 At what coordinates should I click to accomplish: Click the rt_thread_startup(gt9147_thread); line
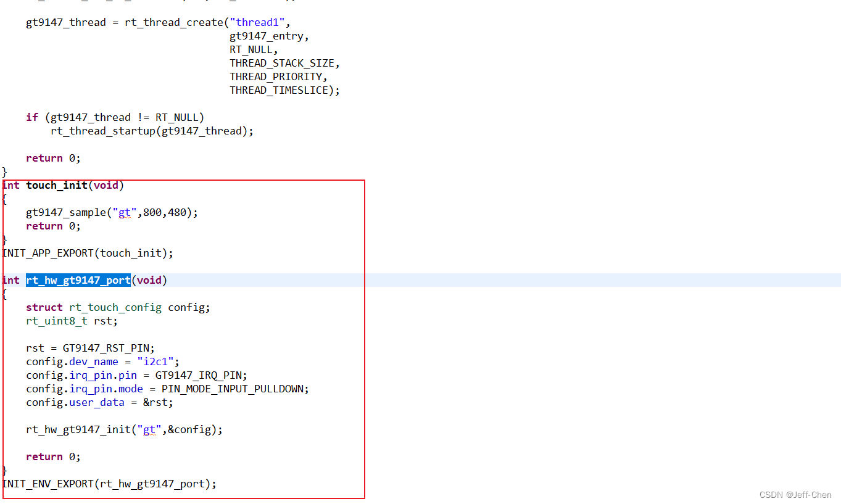[x=152, y=131]
